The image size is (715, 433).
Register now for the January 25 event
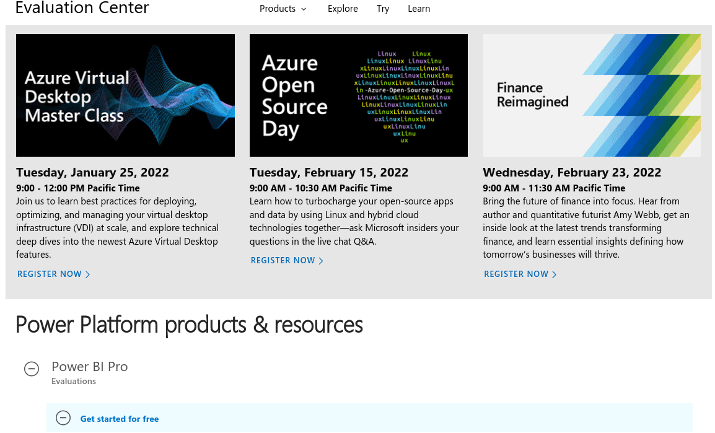click(x=53, y=274)
